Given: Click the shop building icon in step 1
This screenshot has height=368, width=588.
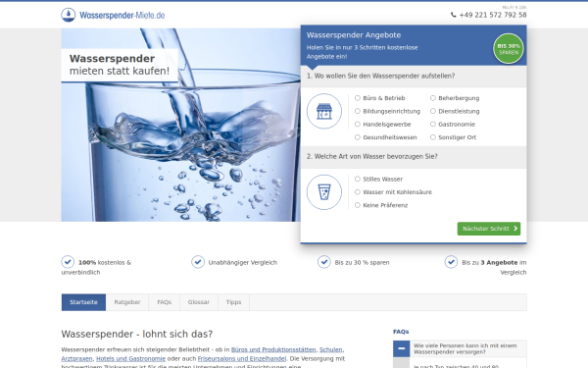Looking at the screenshot, I should pos(324,111).
